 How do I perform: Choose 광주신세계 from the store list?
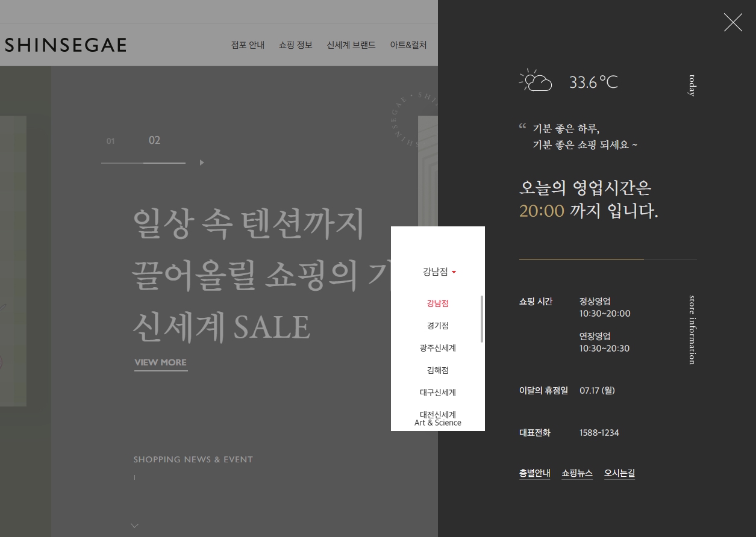pos(437,348)
